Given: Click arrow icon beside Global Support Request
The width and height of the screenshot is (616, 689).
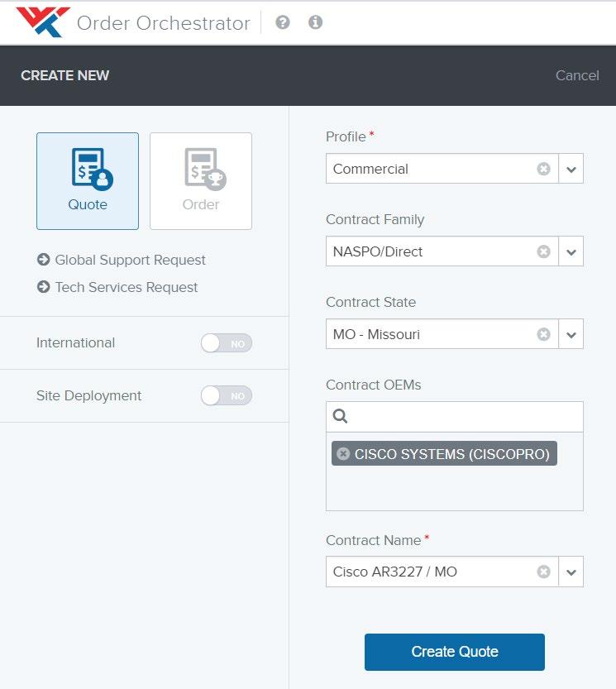Looking at the screenshot, I should click(x=44, y=260).
